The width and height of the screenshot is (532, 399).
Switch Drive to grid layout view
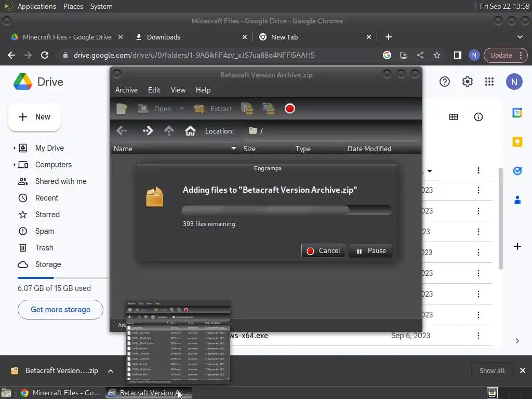(453, 117)
